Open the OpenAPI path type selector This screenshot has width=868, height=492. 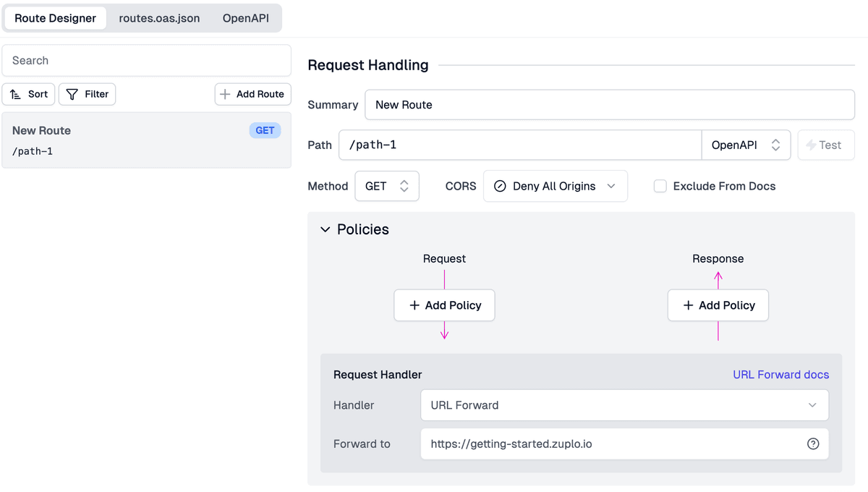click(x=745, y=145)
